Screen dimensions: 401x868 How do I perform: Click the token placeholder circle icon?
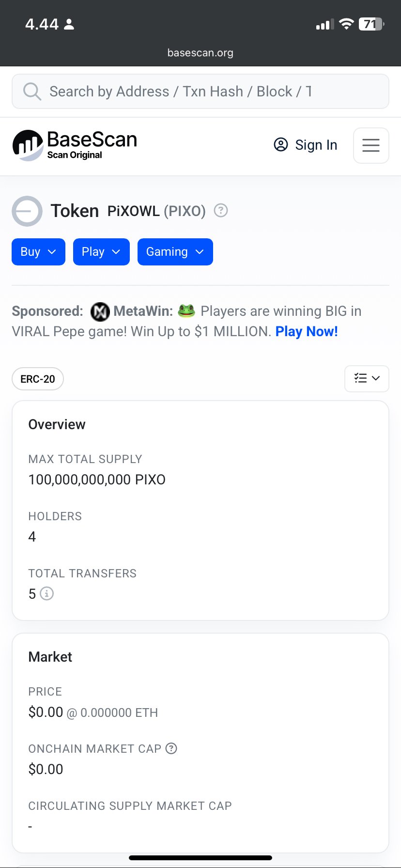27,211
